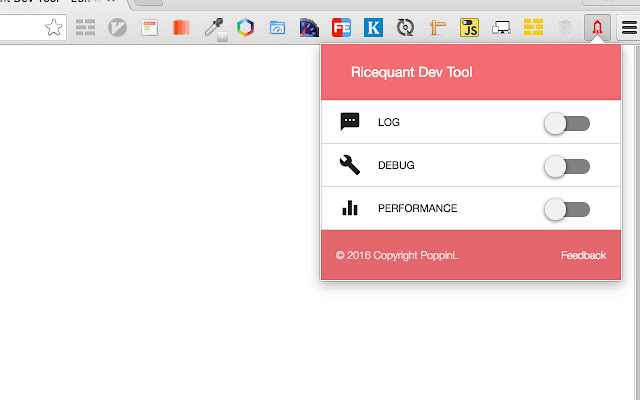Click the LOG chat bubble icon
The width and height of the screenshot is (640, 400).
click(x=350, y=122)
